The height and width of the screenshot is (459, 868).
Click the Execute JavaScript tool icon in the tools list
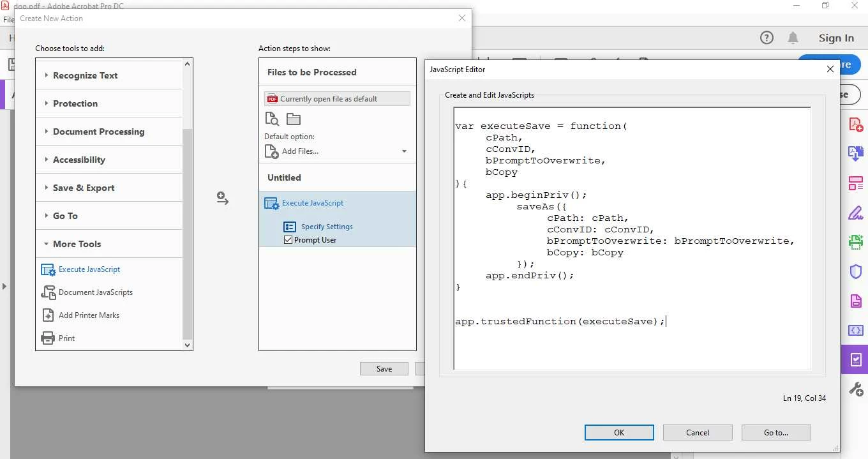click(48, 269)
